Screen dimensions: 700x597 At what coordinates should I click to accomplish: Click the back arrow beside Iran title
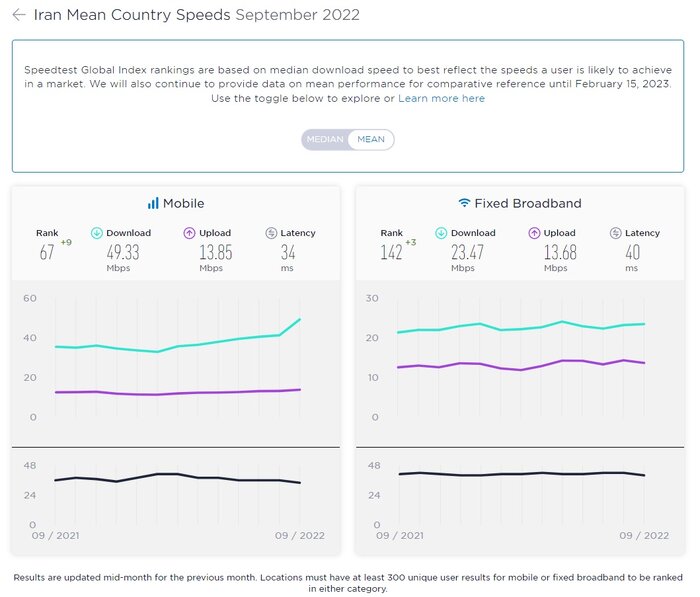click(x=18, y=15)
